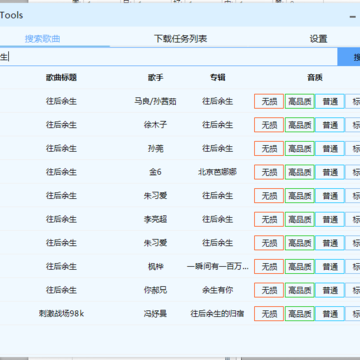Download 无损 for the 北京芭娜娜 album row

click(x=269, y=172)
